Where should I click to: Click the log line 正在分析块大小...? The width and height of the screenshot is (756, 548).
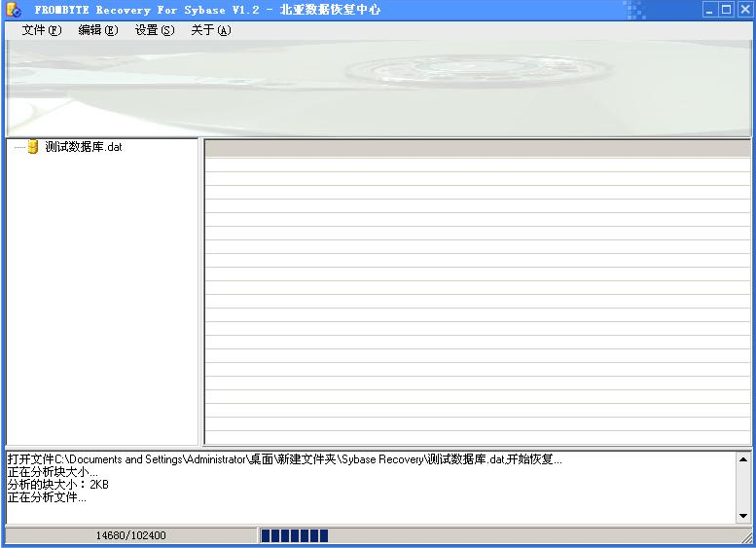click(x=53, y=472)
